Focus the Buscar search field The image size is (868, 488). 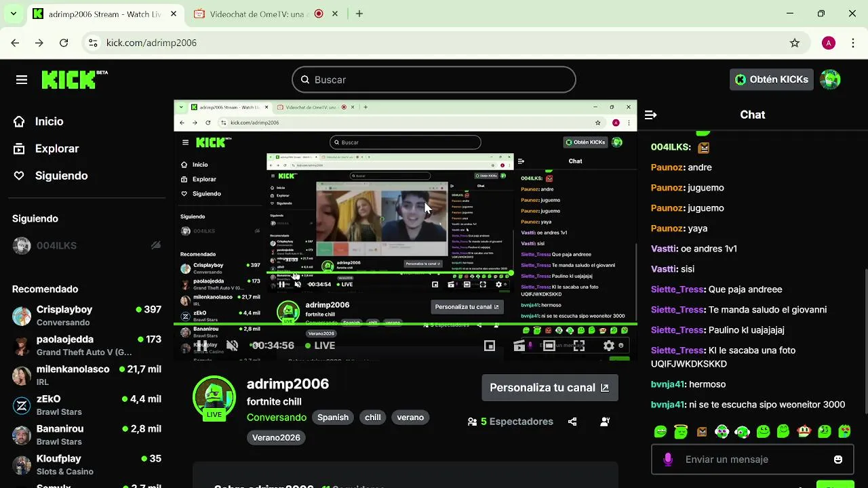tap(434, 80)
